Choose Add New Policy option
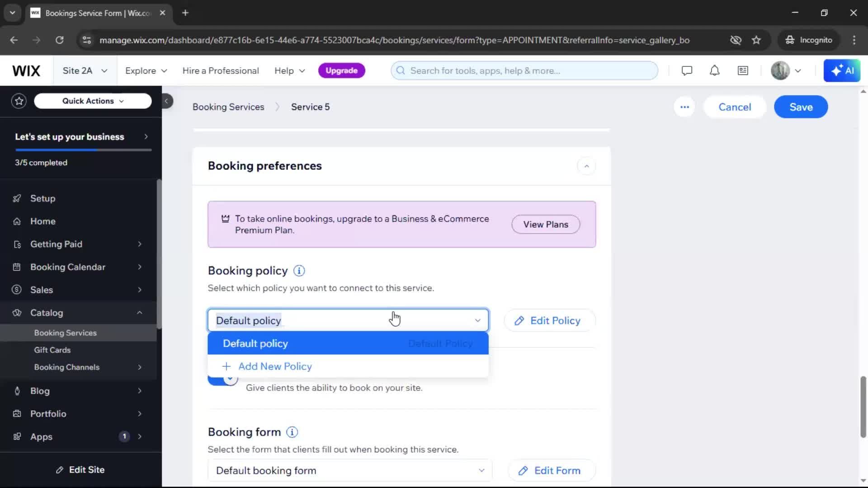 pos(348,366)
